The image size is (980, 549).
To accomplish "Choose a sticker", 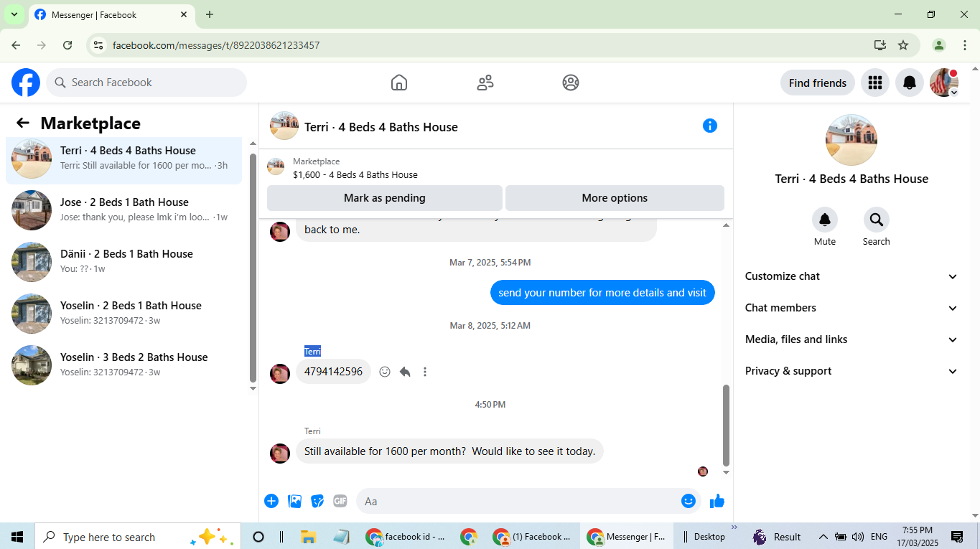I will pyautogui.click(x=317, y=501).
